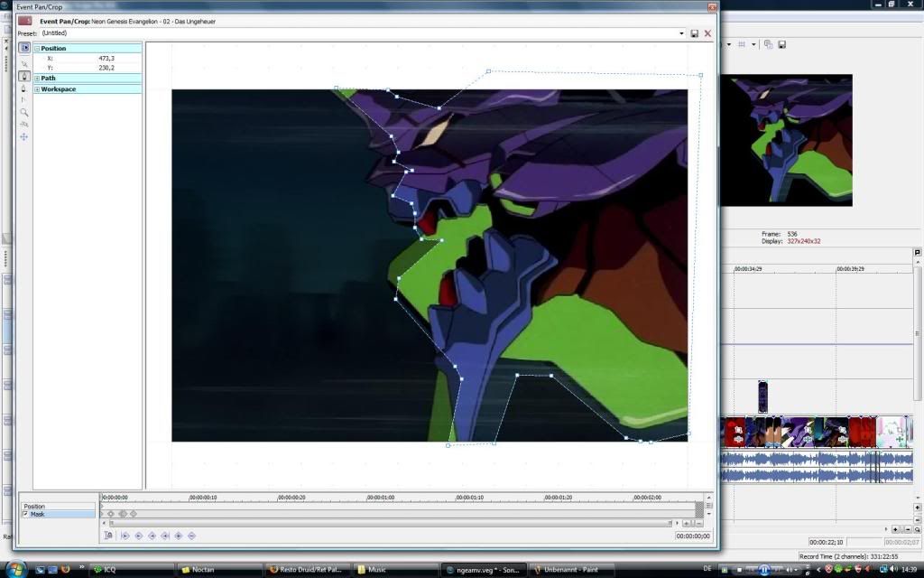Screen dimensions: 924x578
Task: Select the Anchor Creation pen tool
Action: [x=24, y=76]
